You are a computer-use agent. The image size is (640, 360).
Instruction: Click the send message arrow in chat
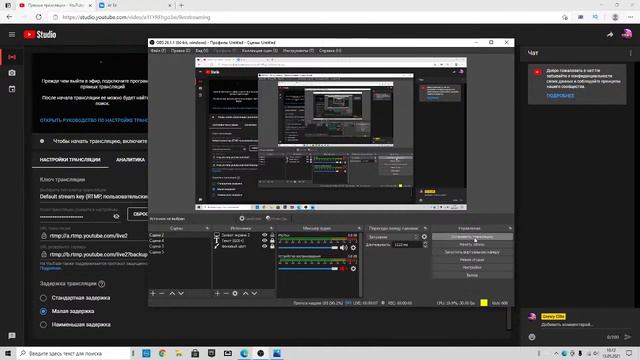coord(627,337)
